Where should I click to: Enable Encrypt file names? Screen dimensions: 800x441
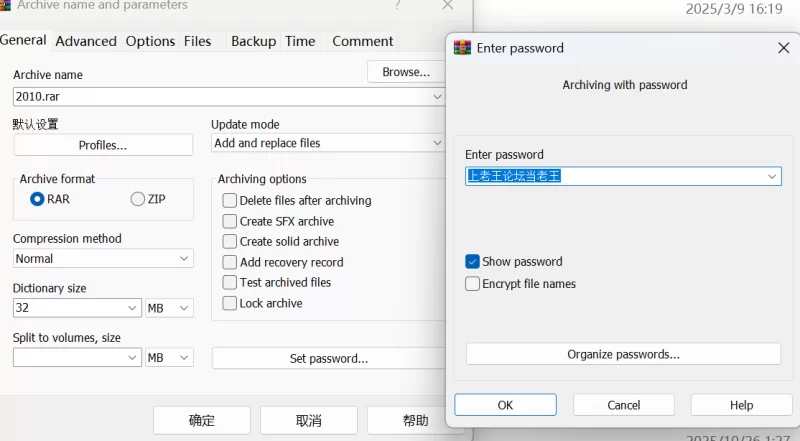(x=473, y=284)
